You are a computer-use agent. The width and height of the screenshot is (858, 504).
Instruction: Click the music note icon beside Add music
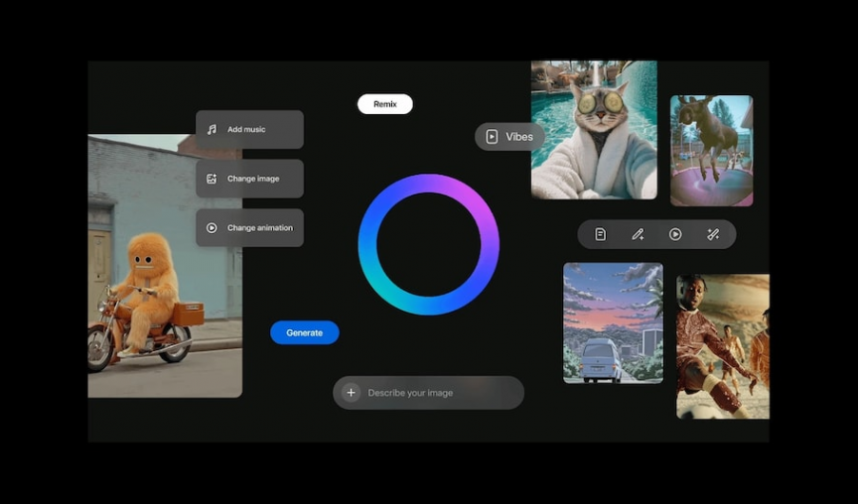(x=212, y=130)
